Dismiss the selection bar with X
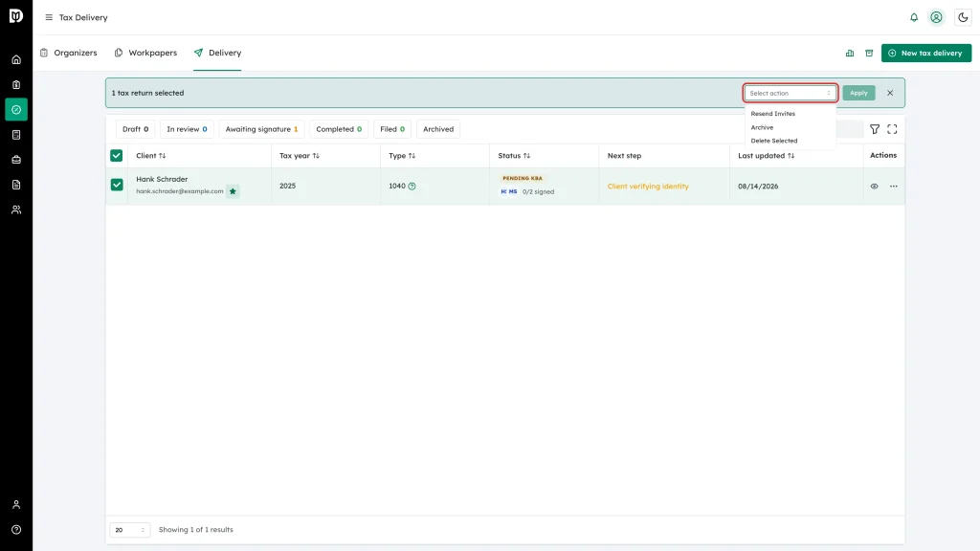The height and width of the screenshot is (551, 980). [x=890, y=93]
